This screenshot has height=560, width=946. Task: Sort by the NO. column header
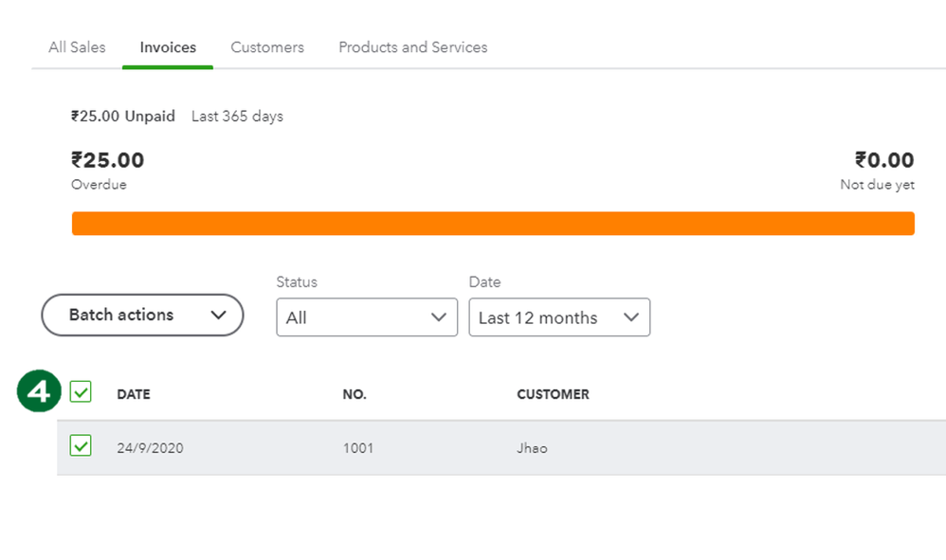355,394
